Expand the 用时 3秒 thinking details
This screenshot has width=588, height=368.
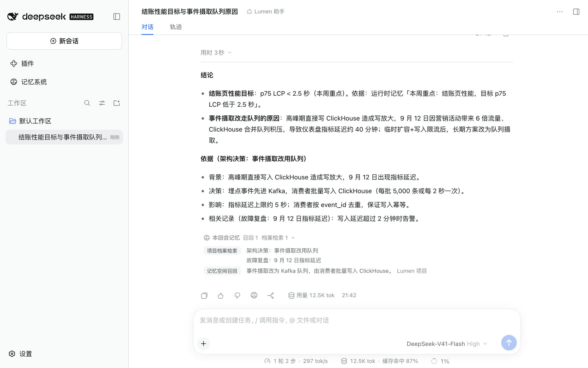click(216, 53)
